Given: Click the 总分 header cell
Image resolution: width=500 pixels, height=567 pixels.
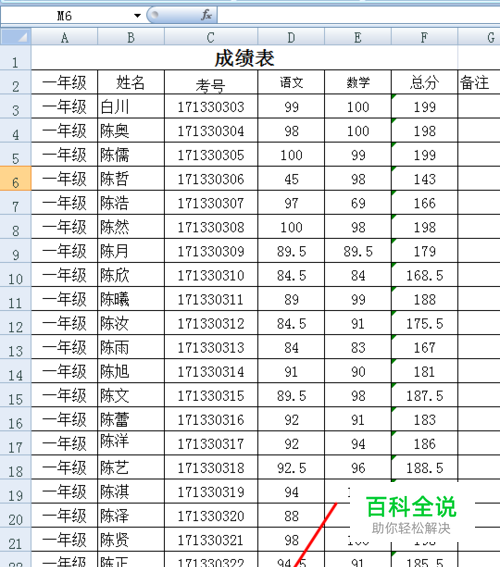Looking at the screenshot, I should point(424,82).
